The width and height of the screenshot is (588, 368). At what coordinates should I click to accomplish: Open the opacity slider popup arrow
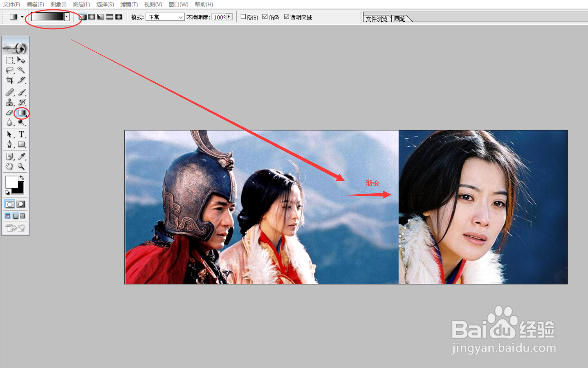coord(229,17)
